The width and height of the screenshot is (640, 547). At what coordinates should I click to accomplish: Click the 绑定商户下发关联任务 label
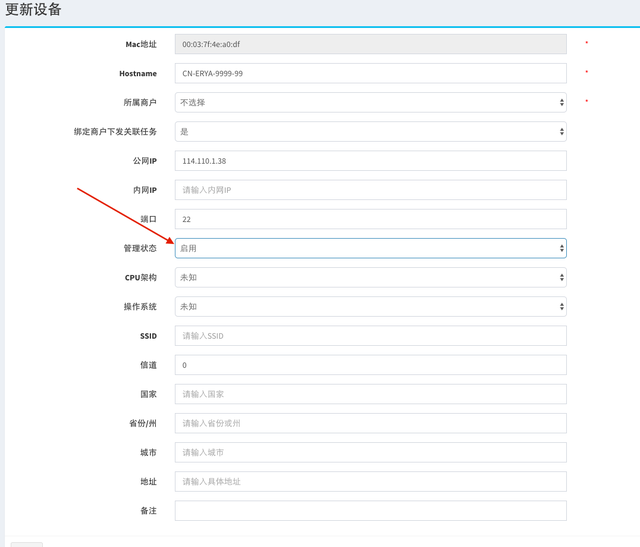click(115, 131)
